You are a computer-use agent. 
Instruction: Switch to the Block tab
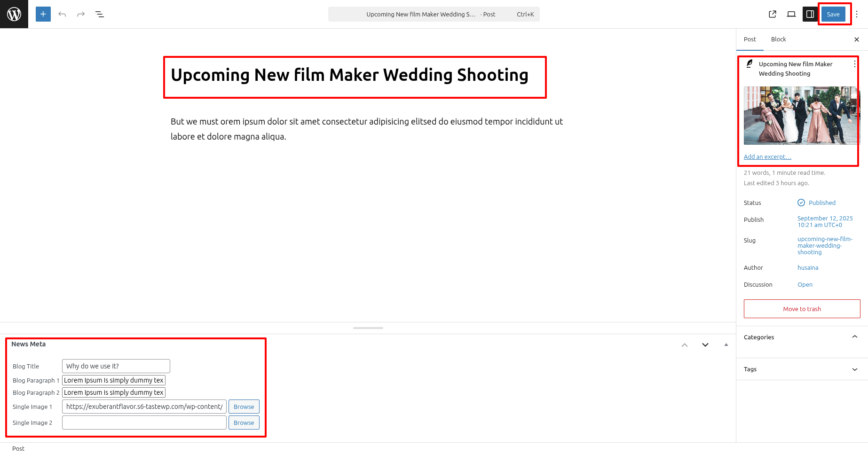(778, 39)
